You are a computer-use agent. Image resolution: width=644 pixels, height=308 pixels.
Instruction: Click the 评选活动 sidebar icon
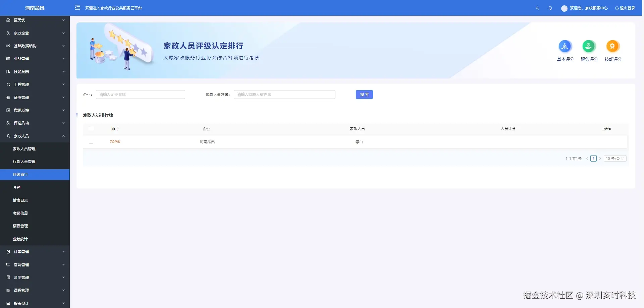8,123
